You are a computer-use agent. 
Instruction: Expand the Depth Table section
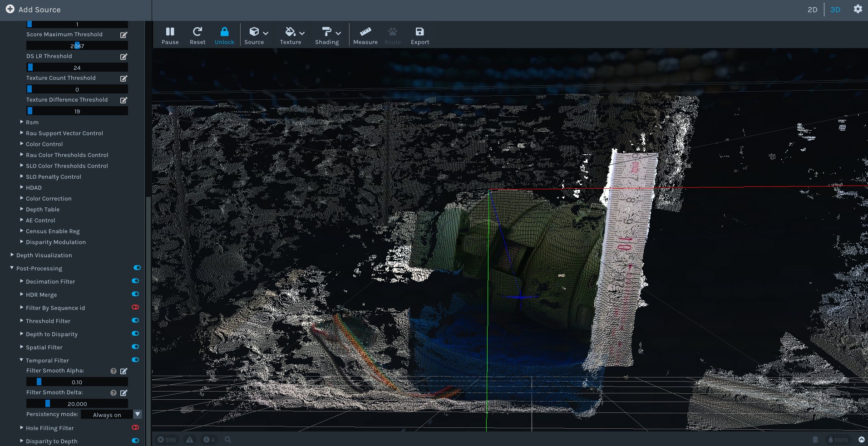(x=43, y=209)
